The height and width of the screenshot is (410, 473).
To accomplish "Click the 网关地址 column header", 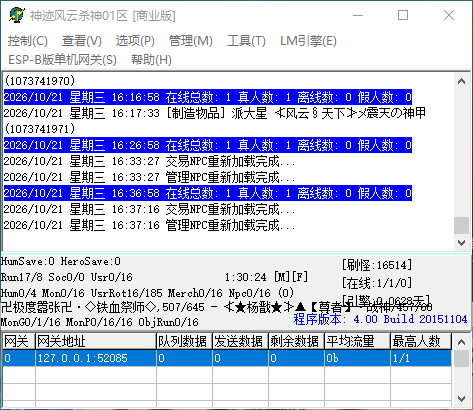I will click(96, 341).
